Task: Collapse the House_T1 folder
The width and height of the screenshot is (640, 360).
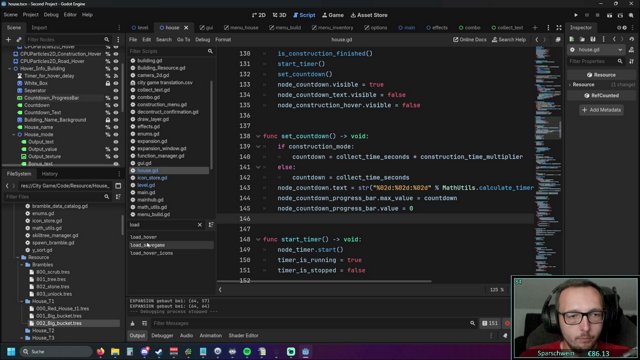Action: 22,301
